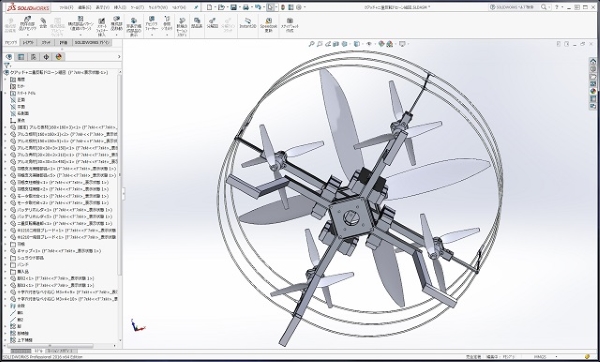Toggle the Hide/Show Items eye icon
The width and height of the screenshot is (600, 362).
[369, 44]
